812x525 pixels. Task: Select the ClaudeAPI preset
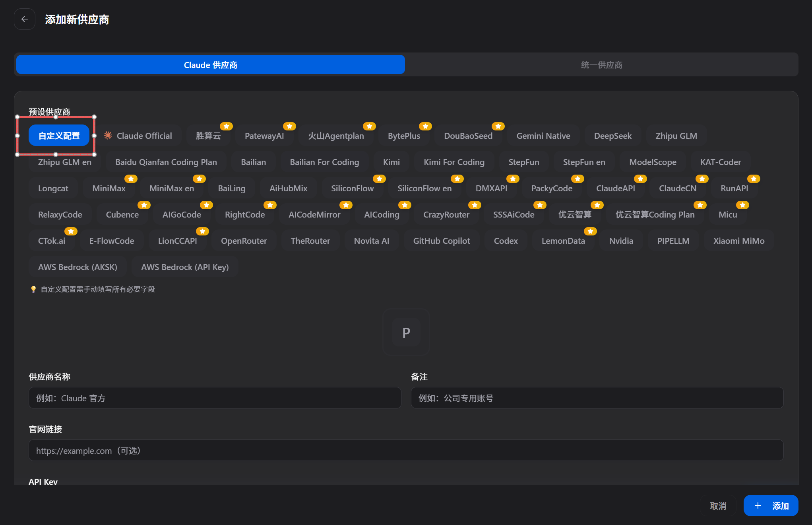616,188
